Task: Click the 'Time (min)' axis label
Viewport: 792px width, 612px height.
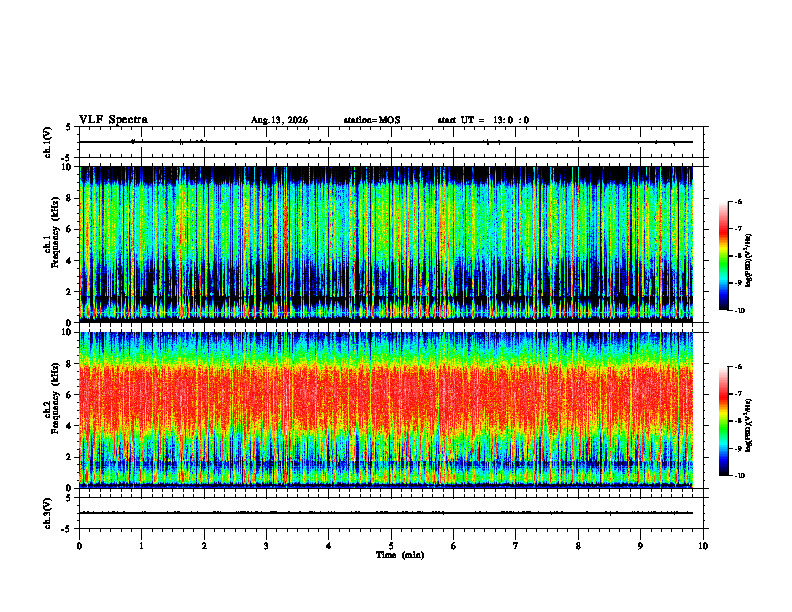Action: click(x=400, y=555)
